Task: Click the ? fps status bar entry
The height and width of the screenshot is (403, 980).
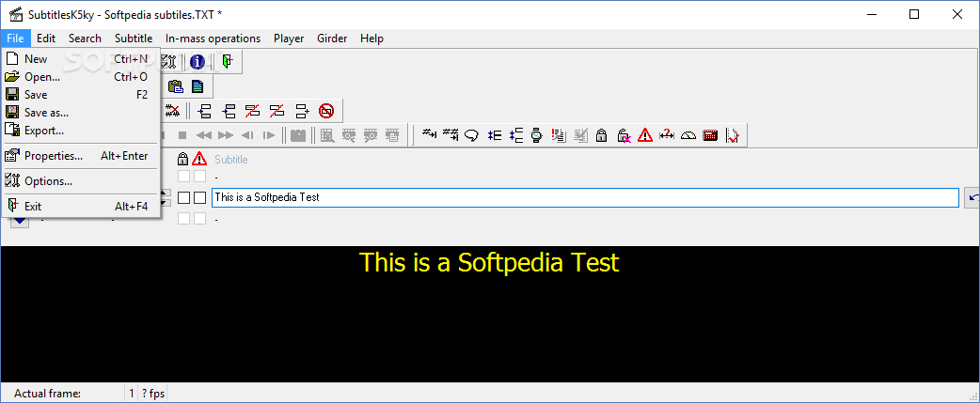Action: 153,394
